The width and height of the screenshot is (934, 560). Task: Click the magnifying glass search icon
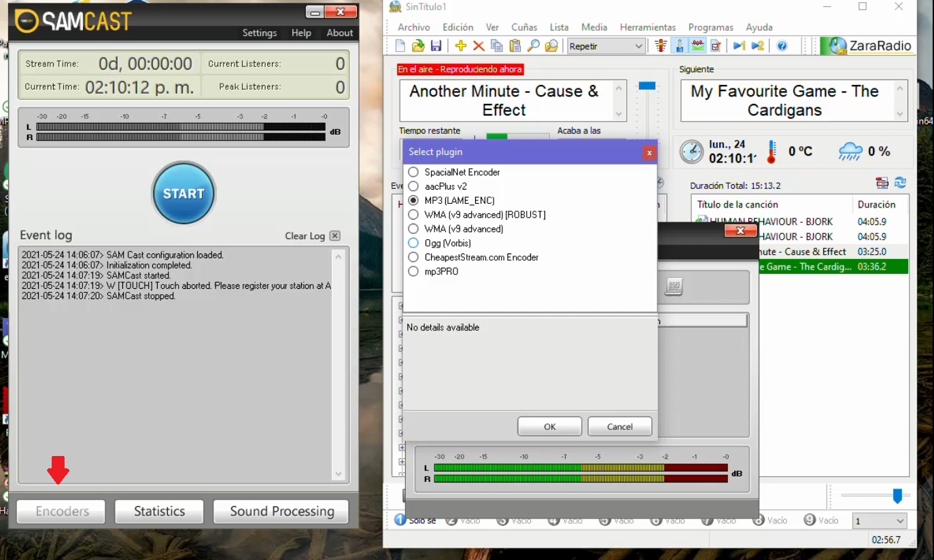coord(534,46)
